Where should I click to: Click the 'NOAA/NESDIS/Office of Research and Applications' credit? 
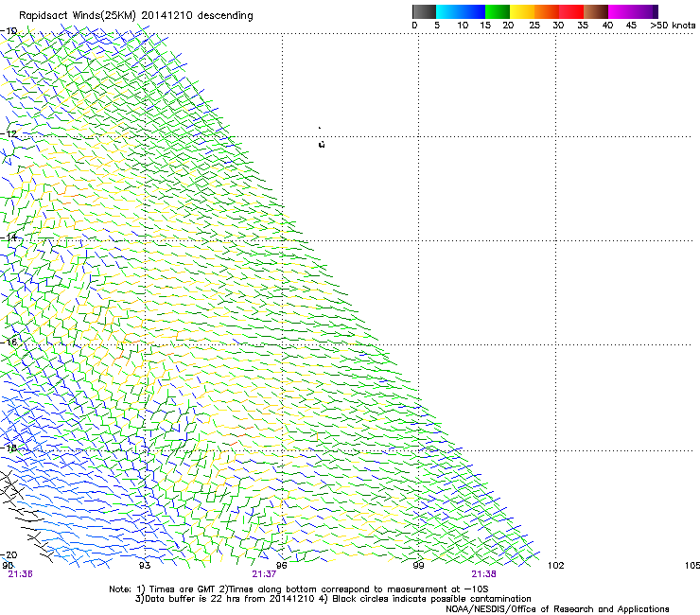tap(557, 609)
